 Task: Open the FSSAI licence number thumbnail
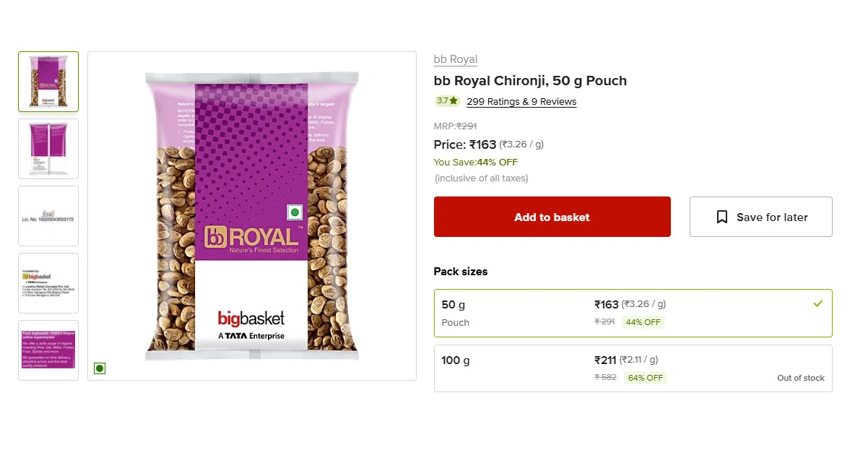pyautogui.click(x=48, y=216)
